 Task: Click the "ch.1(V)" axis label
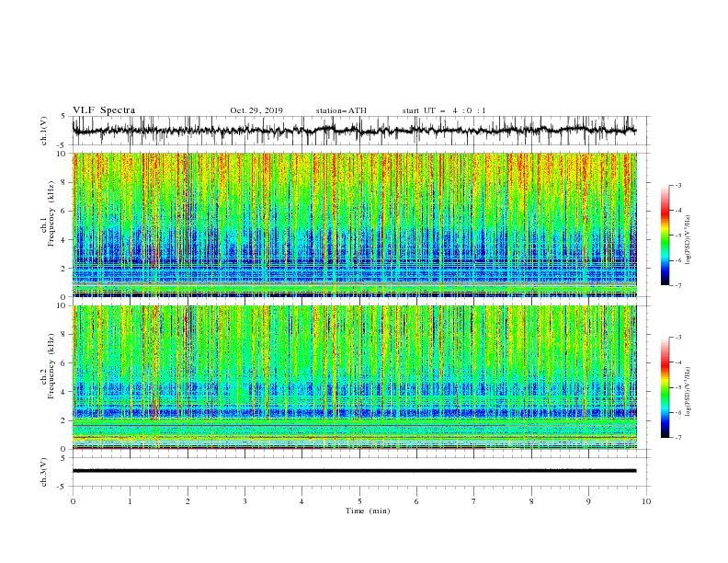(44, 131)
